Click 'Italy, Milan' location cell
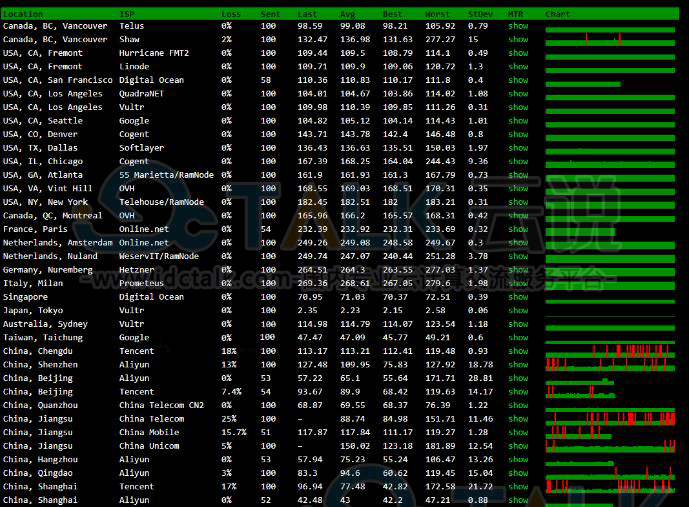 pyautogui.click(x=33, y=283)
